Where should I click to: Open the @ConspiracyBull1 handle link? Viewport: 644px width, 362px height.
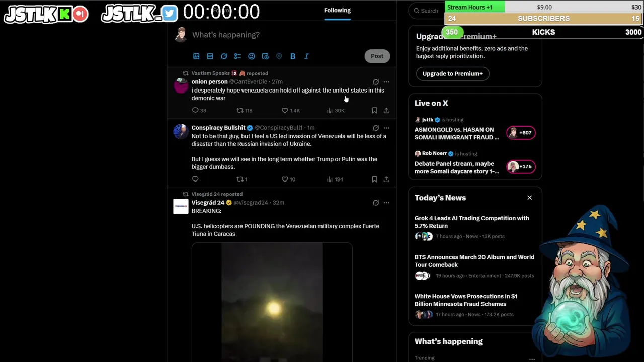click(278, 128)
